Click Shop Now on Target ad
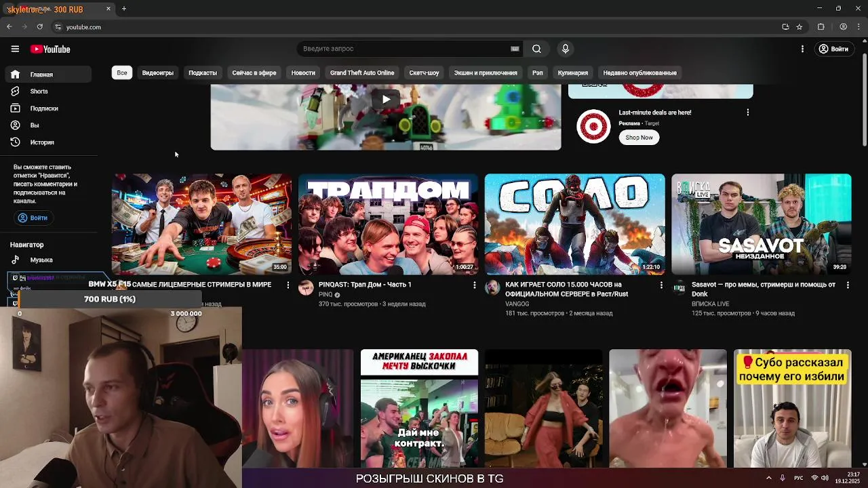Image resolution: width=868 pixels, height=488 pixels. click(x=639, y=138)
